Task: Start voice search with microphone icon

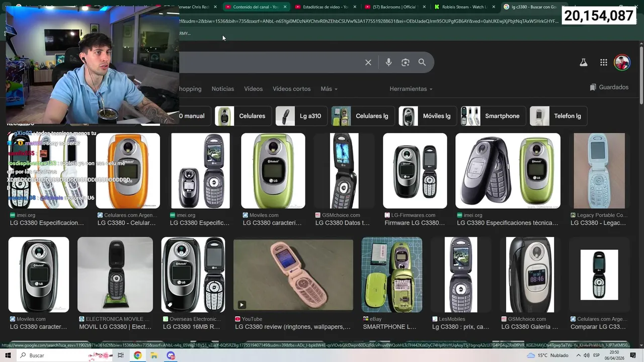Action: (388, 62)
